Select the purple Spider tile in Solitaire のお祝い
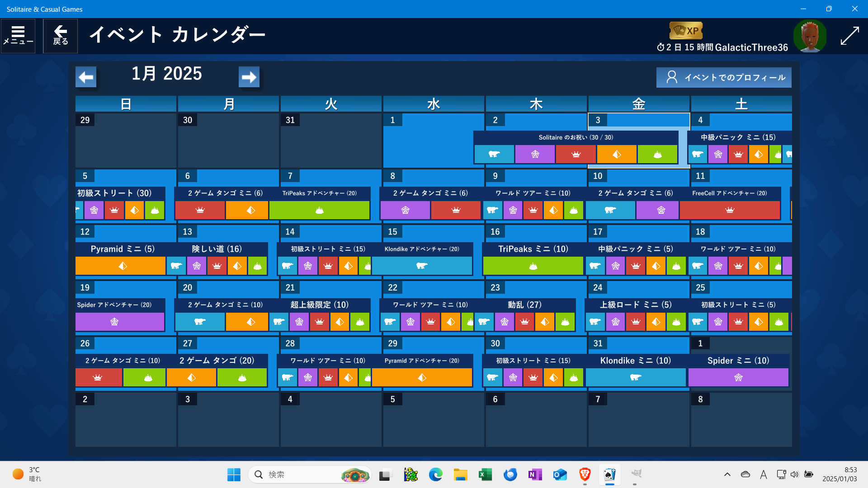The width and height of the screenshot is (868, 488). (x=535, y=155)
